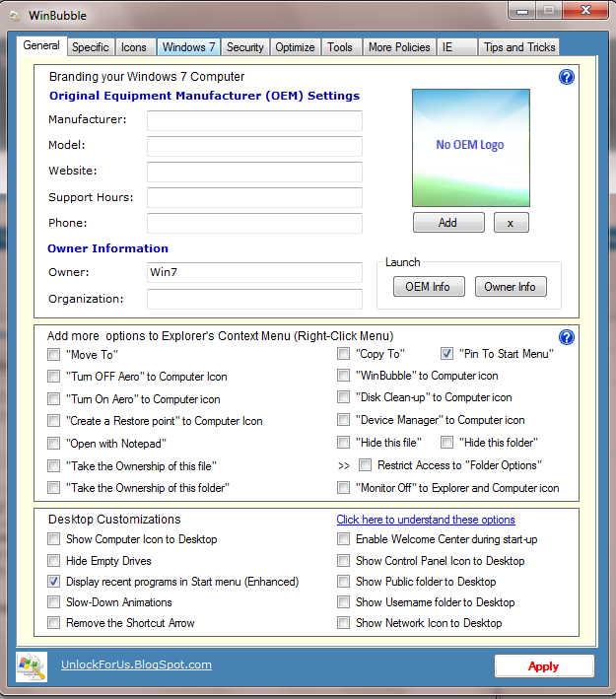Open the Tips and Tricks tab

tap(519, 47)
